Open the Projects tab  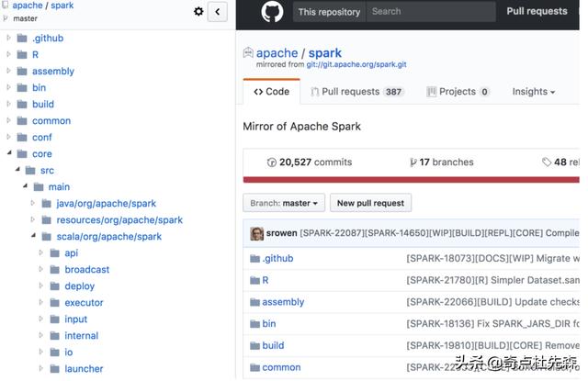[458, 92]
